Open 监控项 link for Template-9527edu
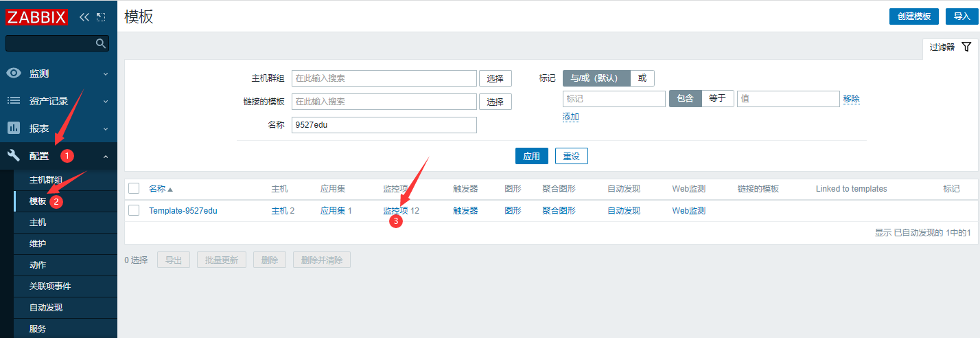The width and height of the screenshot is (980, 338). [x=396, y=211]
